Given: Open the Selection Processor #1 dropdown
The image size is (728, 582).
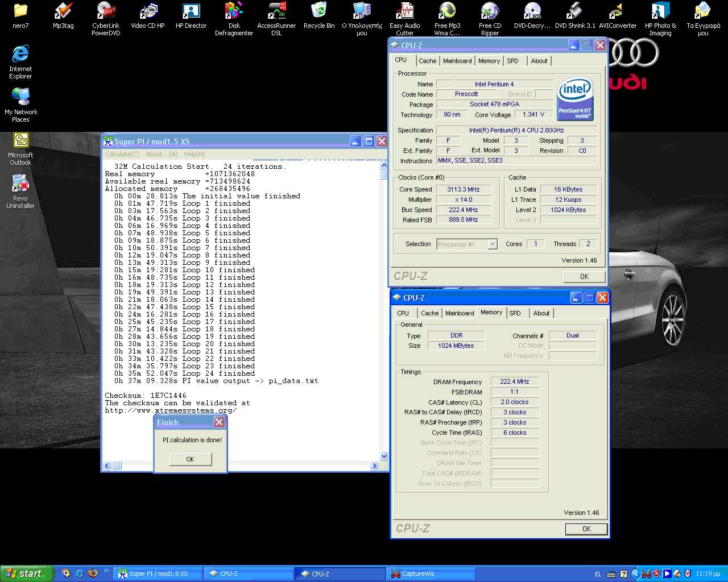Looking at the screenshot, I should pos(467,244).
